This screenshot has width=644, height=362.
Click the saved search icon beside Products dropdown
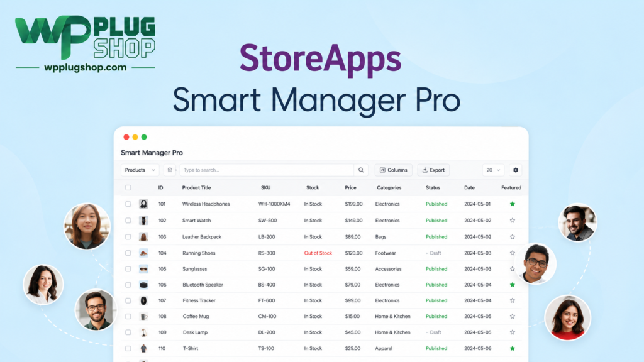pyautogui.click(x=170, y=170)
